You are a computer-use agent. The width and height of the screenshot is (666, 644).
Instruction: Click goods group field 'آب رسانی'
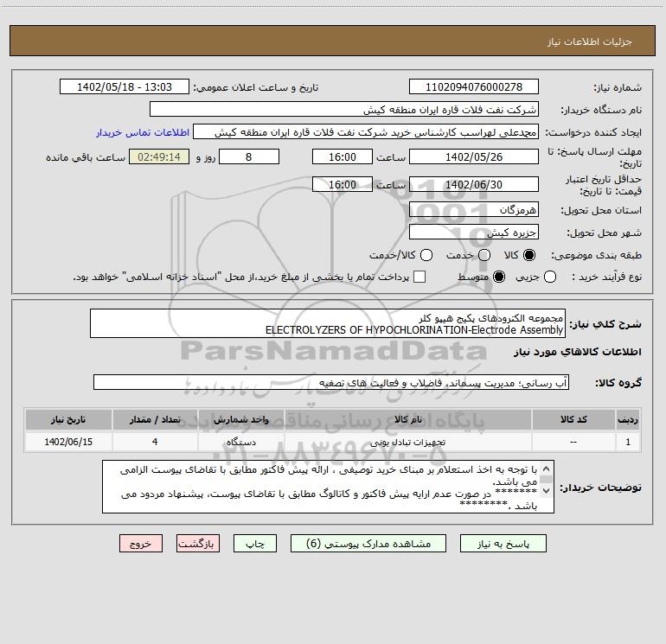[331, 382]
